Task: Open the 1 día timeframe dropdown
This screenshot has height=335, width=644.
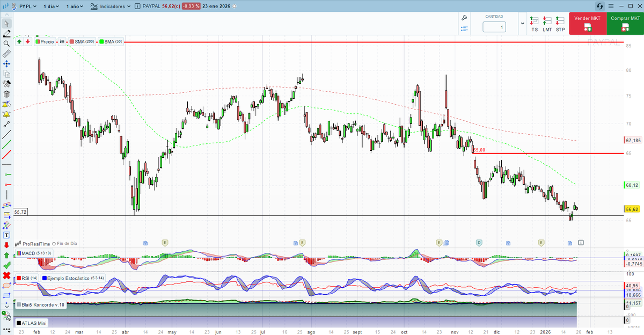Action: (52, 6)
